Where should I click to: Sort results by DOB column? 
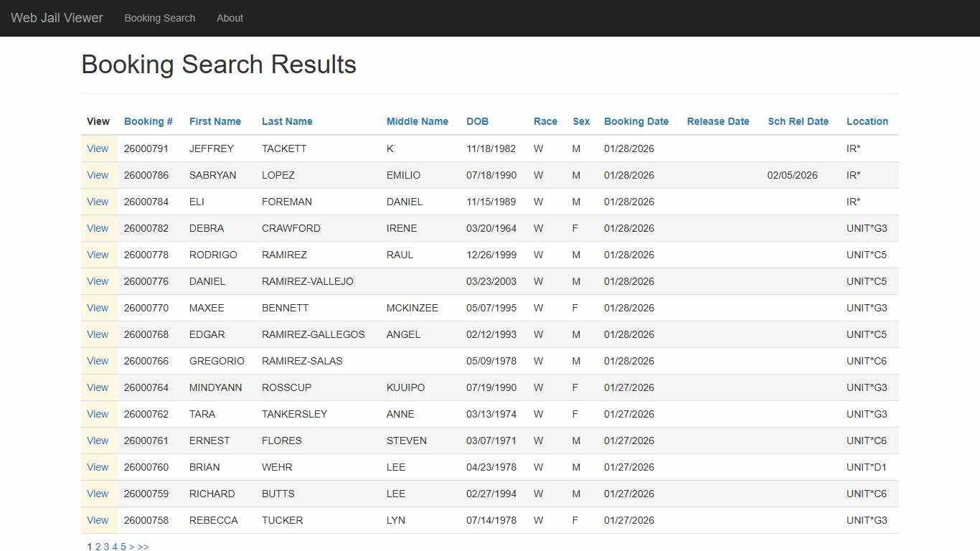coord(477,121)
